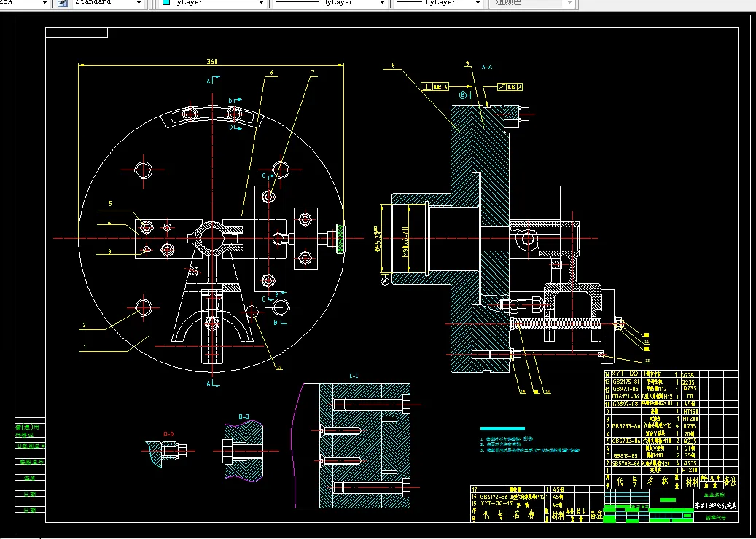Viewport: 756px width, 539px height.
Task: Expand the Standard text style dropdown
Action: [139, 3]
